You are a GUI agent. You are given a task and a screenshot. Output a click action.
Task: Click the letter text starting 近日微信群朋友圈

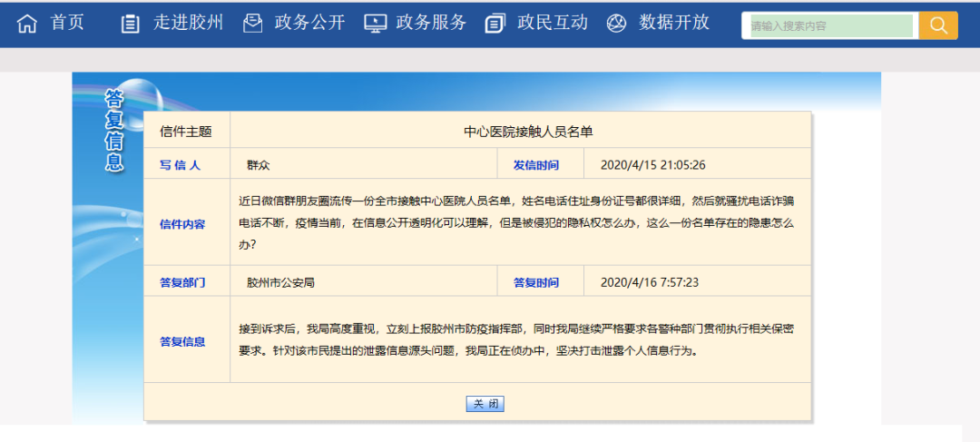pos(516,223)
